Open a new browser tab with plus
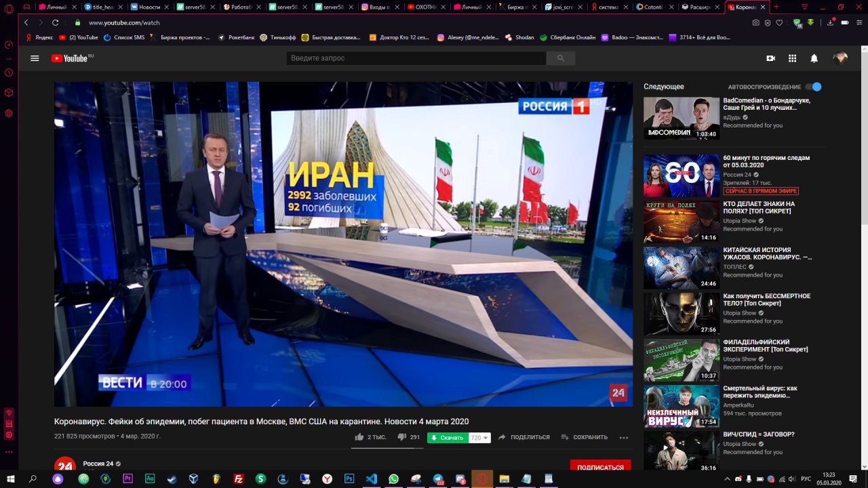 776,7
